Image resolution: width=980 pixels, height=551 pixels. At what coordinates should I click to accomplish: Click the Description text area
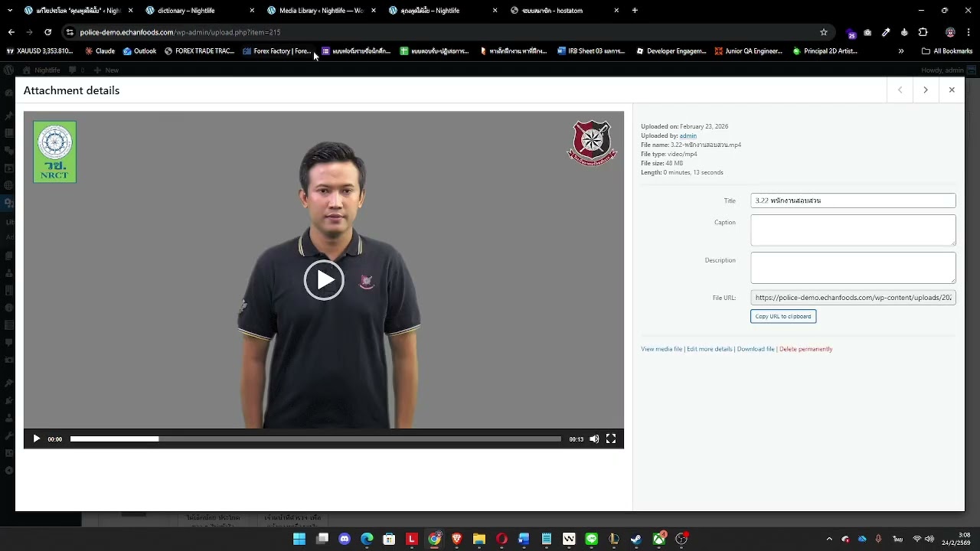tap(853, 268)
